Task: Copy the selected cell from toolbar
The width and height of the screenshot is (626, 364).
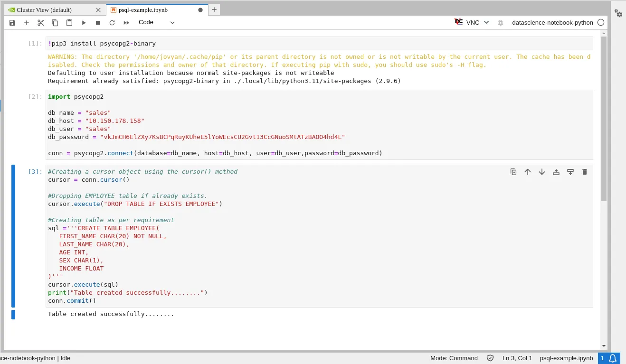Action: (x=55, y=23)
